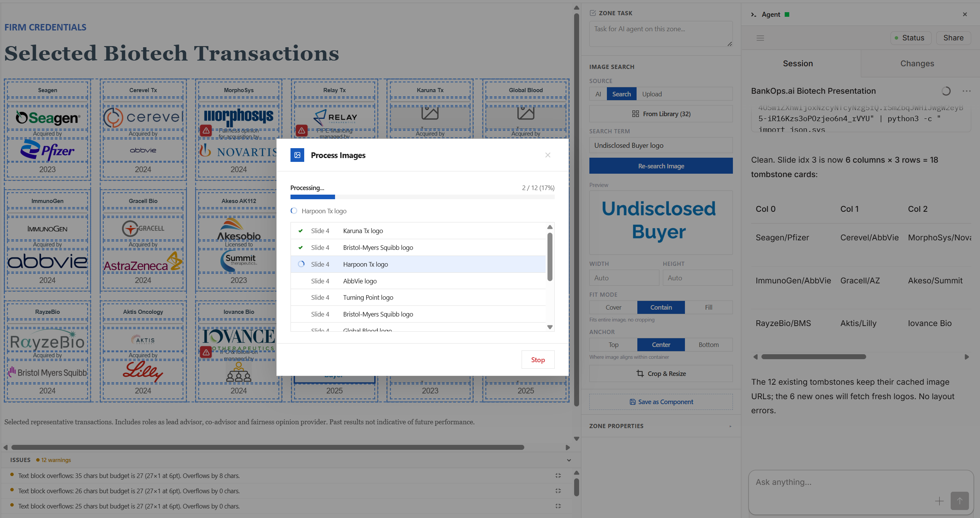
Task: Click the search term input field
Action: (661, 145)
